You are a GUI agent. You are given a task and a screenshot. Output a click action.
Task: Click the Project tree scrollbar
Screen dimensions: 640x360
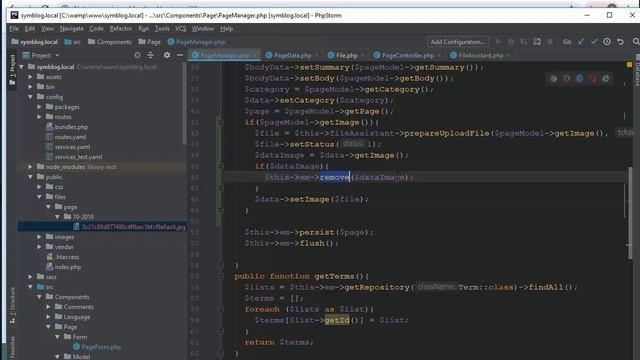pyautogui.click(x=184, y=104)
